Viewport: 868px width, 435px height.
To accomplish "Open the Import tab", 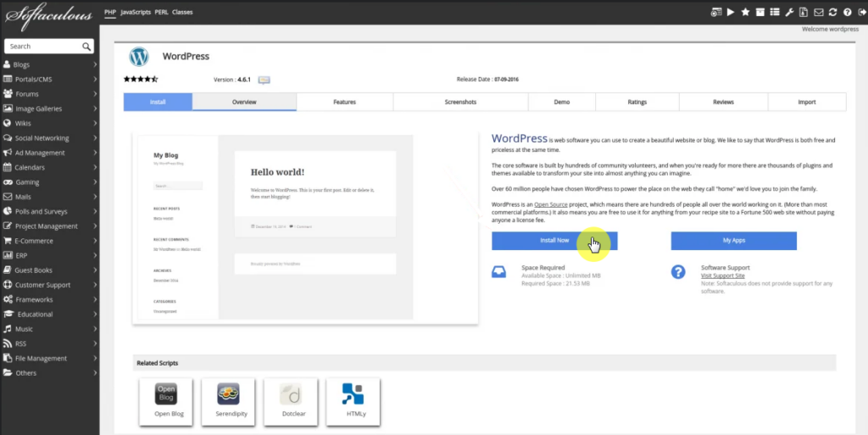I will click(x=807, y=102).
